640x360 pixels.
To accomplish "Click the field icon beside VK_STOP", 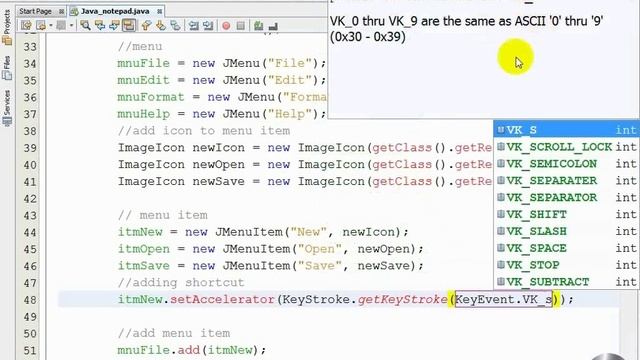I will pyautogui.click(x=501, y=264).
